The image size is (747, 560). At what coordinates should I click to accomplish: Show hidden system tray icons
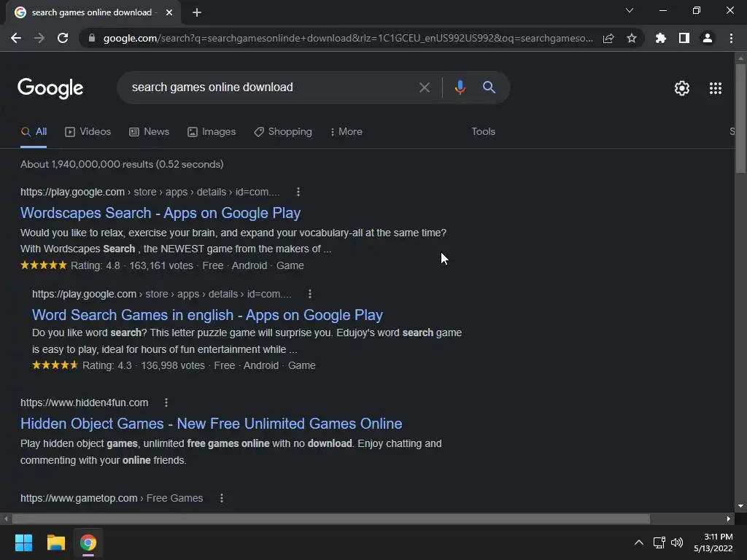click(x=639, y=542)
